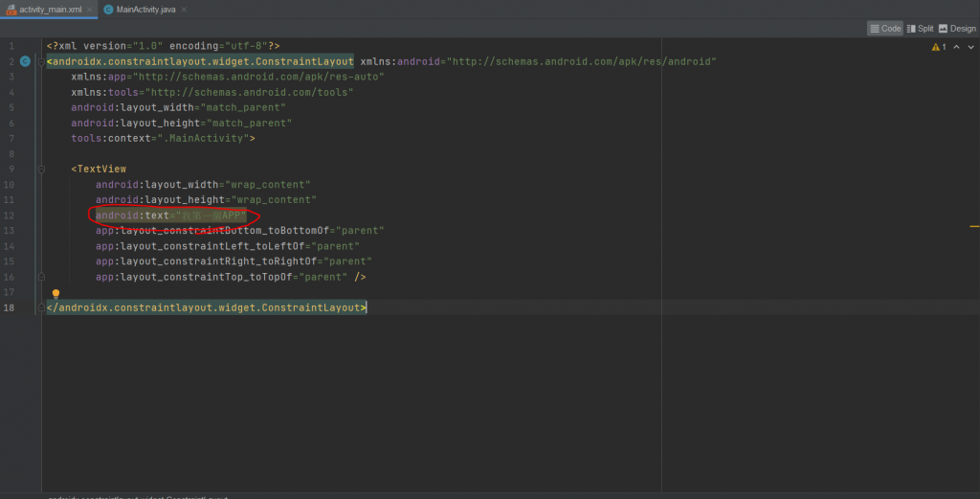This screenshot has height=499, width=980.
Task: Click the yellow warning stripe on scrollbar
Action: 974,226
